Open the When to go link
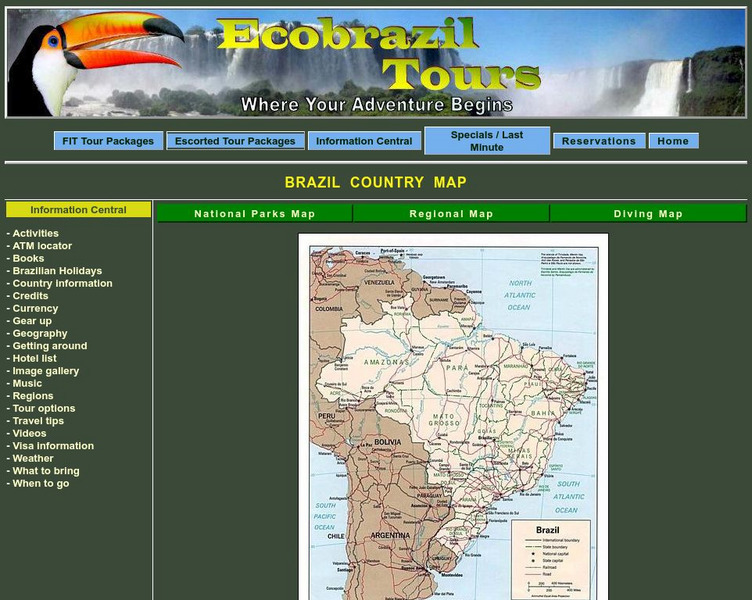Image resolution: width=752 pixels, height=600 pixels. (41, 482)
